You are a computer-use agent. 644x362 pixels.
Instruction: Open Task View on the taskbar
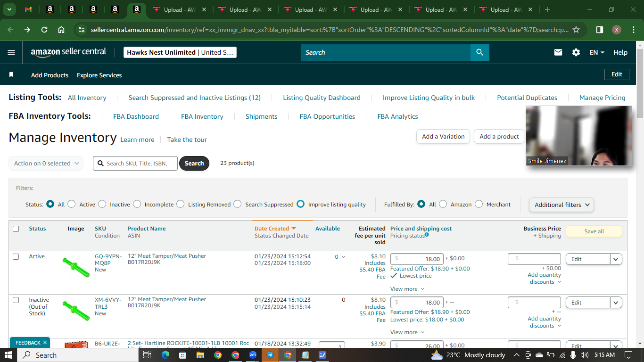click(x=147, y=355)
